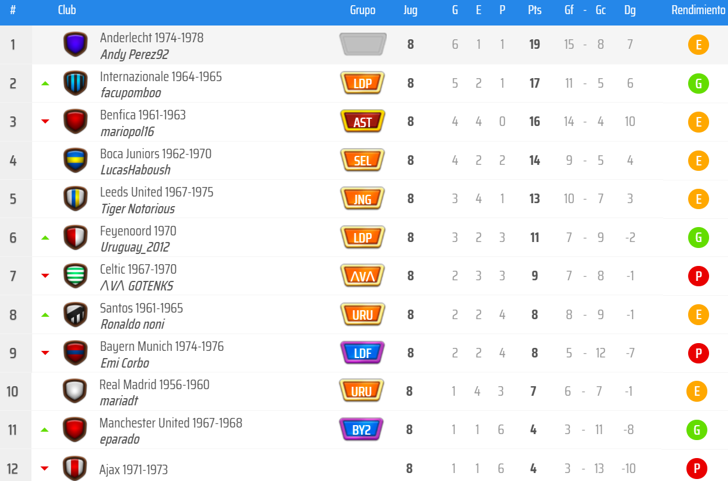This screenshot has width=728, height=481.
Task: Open the Real Madrid 1956-1960 team link
Action: click(154, 384)
